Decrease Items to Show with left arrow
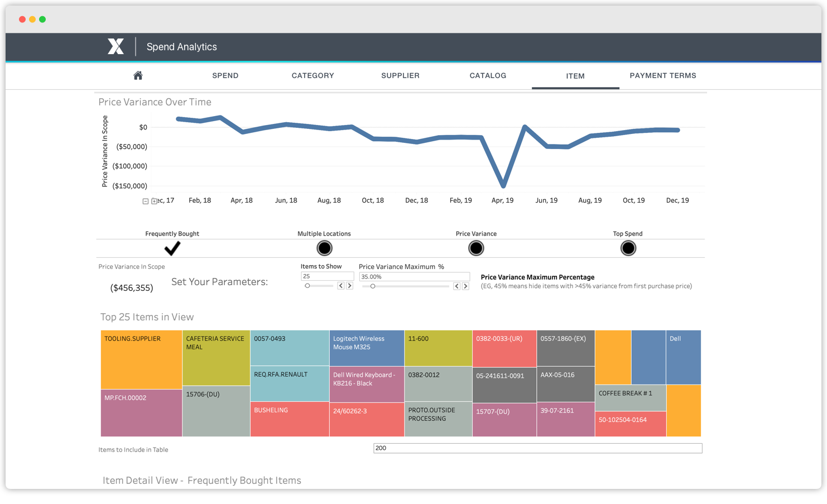Viewport: 827px width, 504px height. 340,286
